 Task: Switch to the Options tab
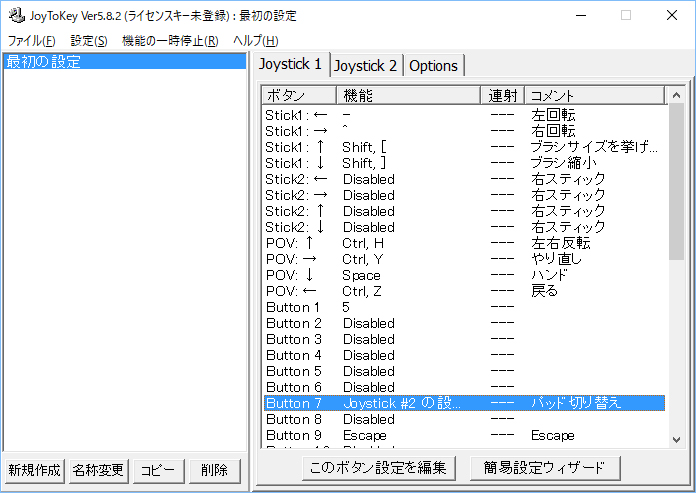[433, 66]
